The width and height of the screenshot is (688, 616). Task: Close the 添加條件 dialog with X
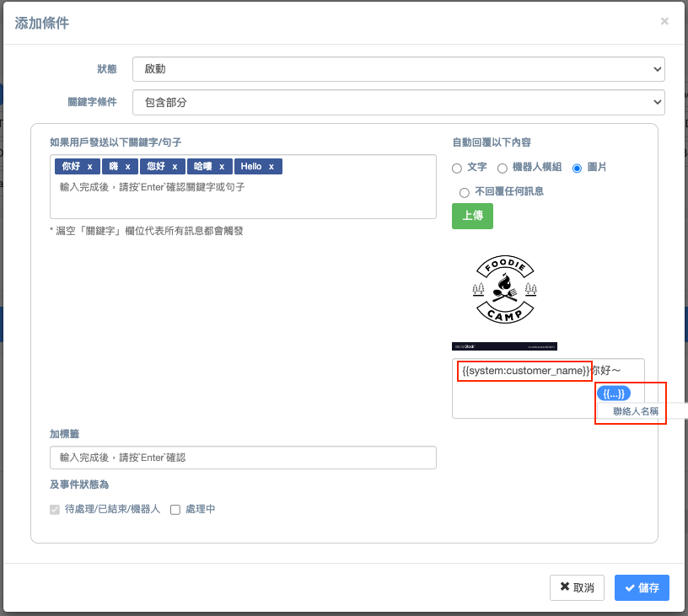click(664, 21)
